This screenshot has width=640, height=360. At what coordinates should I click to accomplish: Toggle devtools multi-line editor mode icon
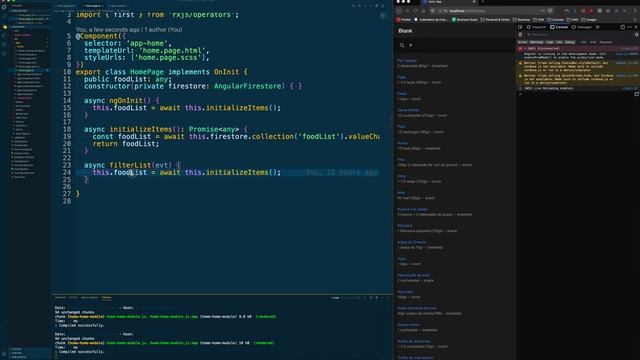pyautogui.click(x=636, y=94)
